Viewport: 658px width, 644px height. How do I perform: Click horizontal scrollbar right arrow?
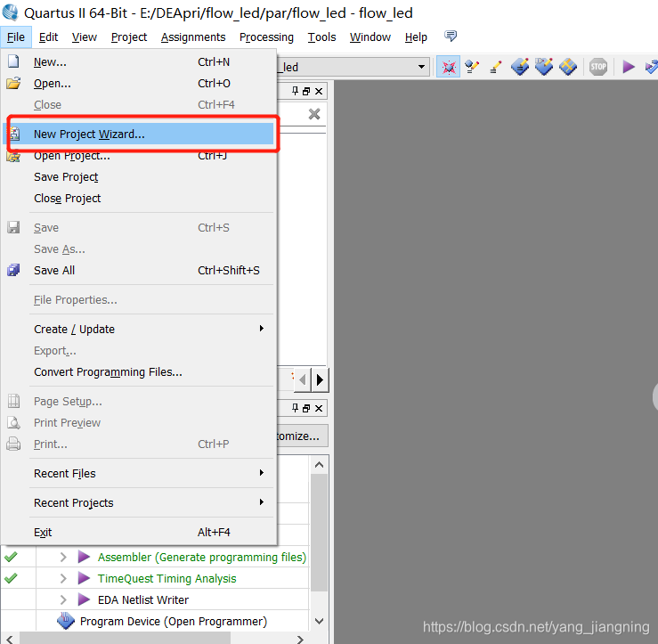(x=300, y=639)
